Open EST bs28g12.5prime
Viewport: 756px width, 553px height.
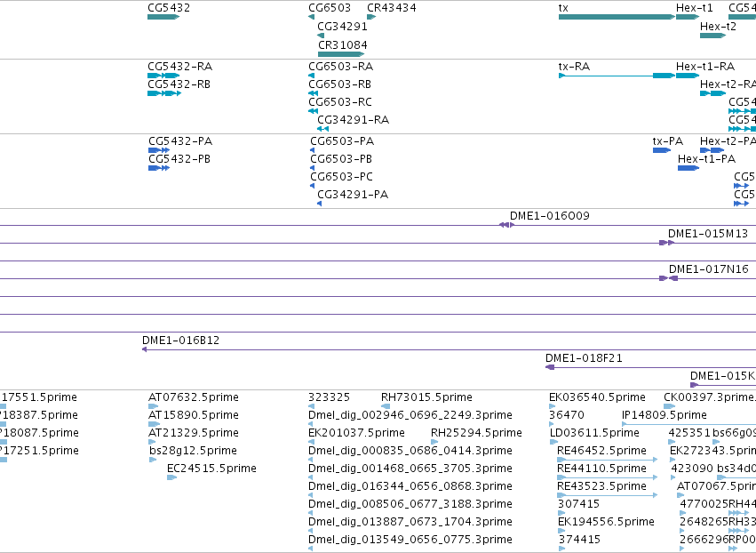pyautogui.click(x=193, y=451)
